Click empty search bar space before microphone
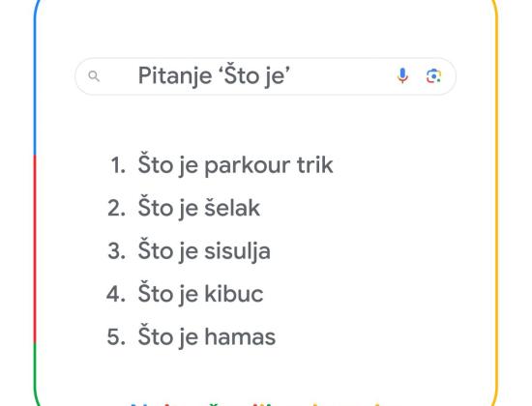 pyautogui.click(x=342, y=76)
